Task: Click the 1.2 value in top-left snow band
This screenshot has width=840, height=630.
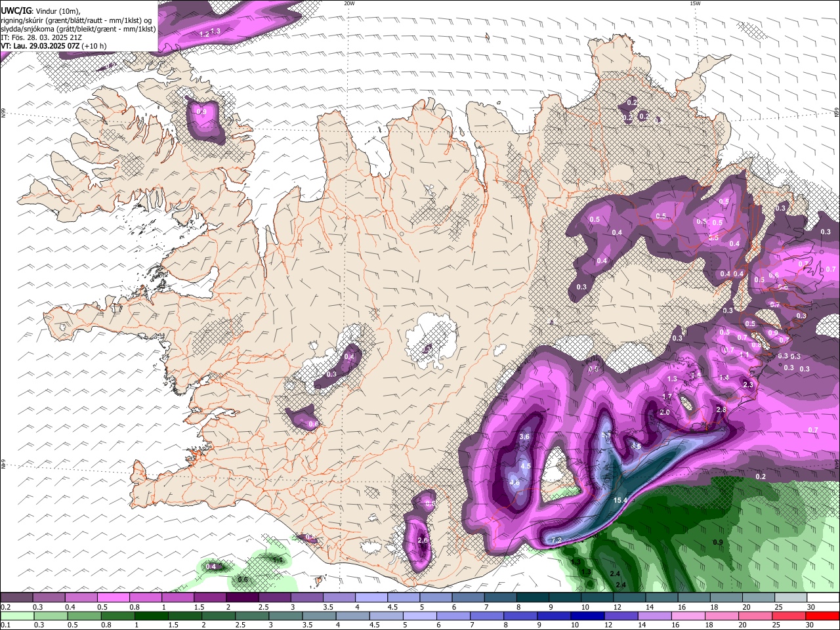Action: (x=204, y=33)
